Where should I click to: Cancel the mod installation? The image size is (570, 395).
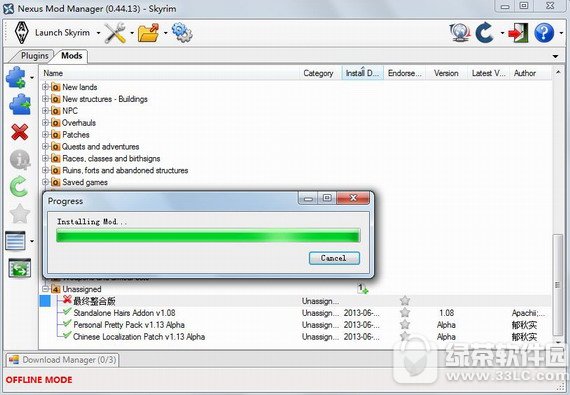pyautogui.click(x=334, y=258)
